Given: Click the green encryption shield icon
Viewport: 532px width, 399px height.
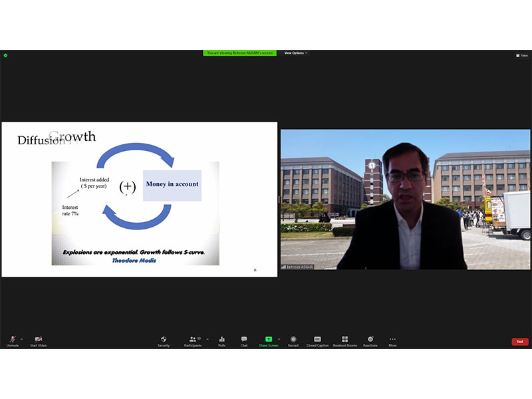Looking at the screenshot, I should [5, 55].
